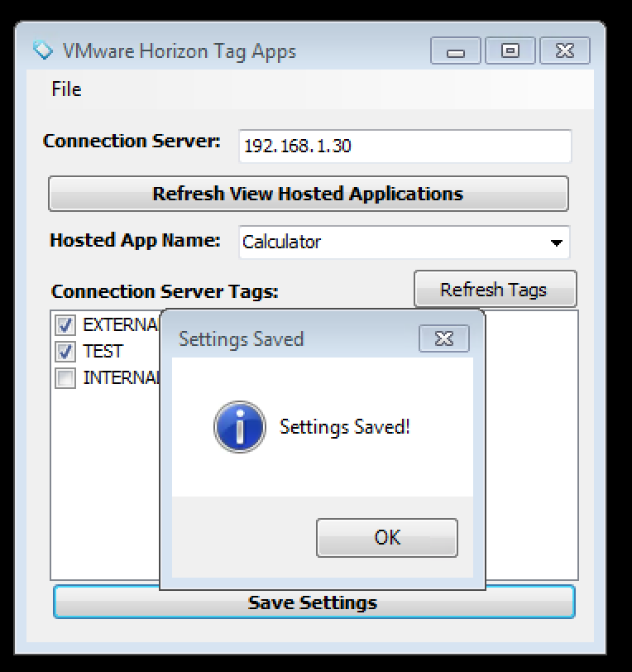Click the Refresh Tags button
The width and height of the screenshot is (632, 672).
(x=494, y=290)
